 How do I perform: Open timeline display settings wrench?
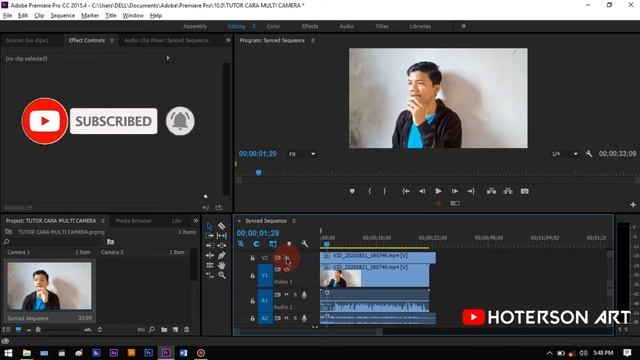[304, 244]
